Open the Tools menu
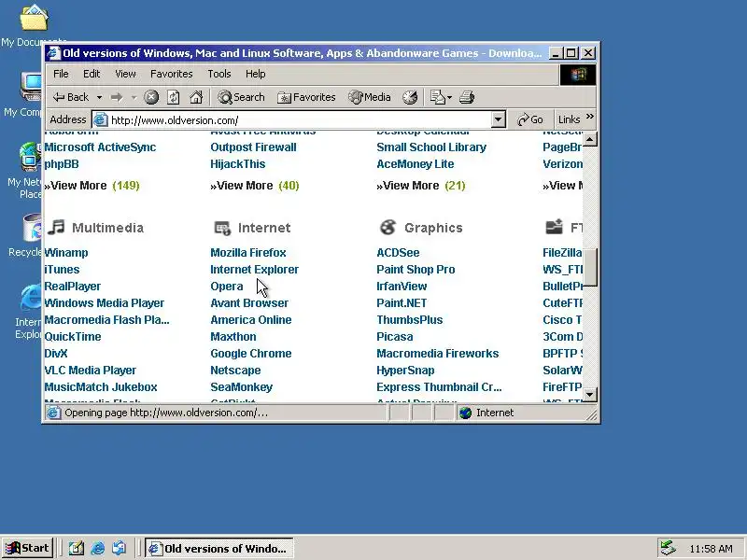747x560 pixels. point(219,74)
